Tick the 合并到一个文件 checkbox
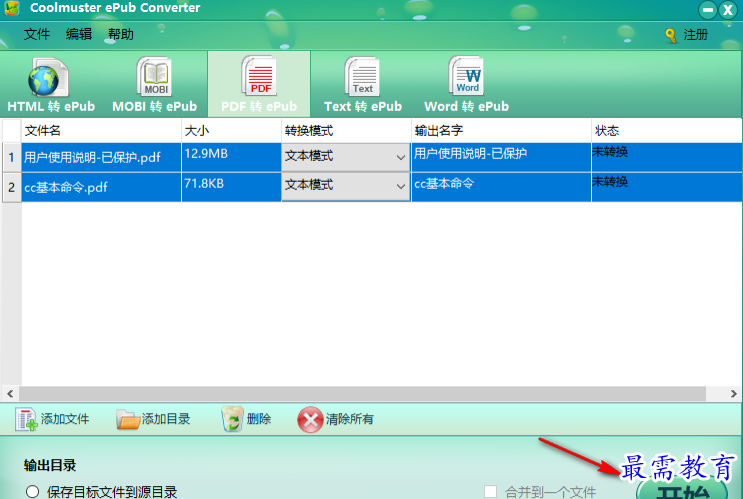The width and height of the screenshot is (743, 499). tap(490, 491)
